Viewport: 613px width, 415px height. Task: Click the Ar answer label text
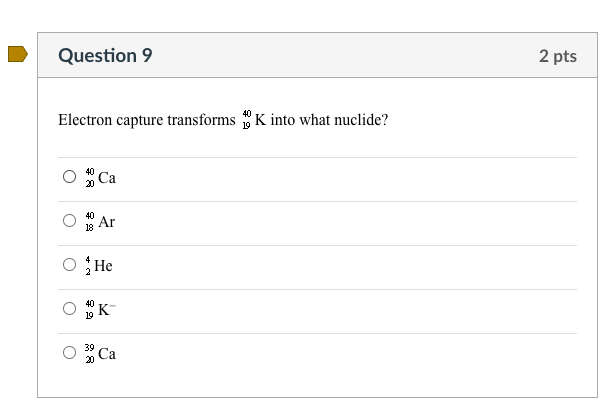pyautogui.click(x=106, y=222)
